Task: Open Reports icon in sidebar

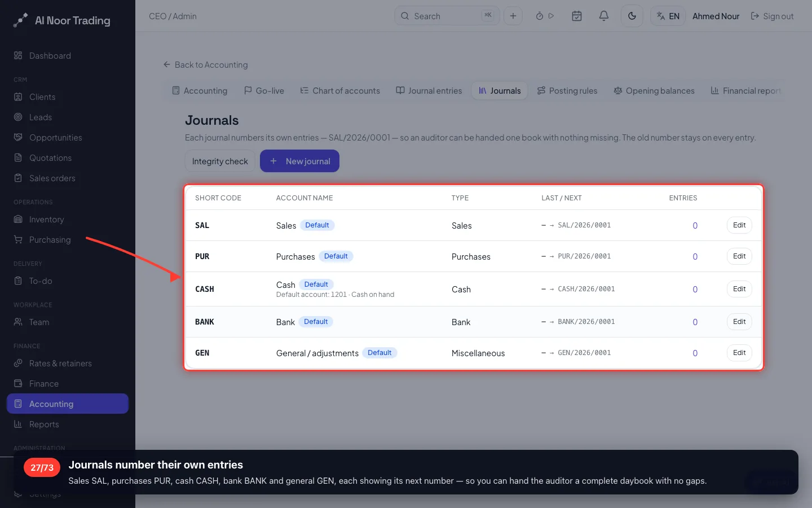Action: point(18,424)
